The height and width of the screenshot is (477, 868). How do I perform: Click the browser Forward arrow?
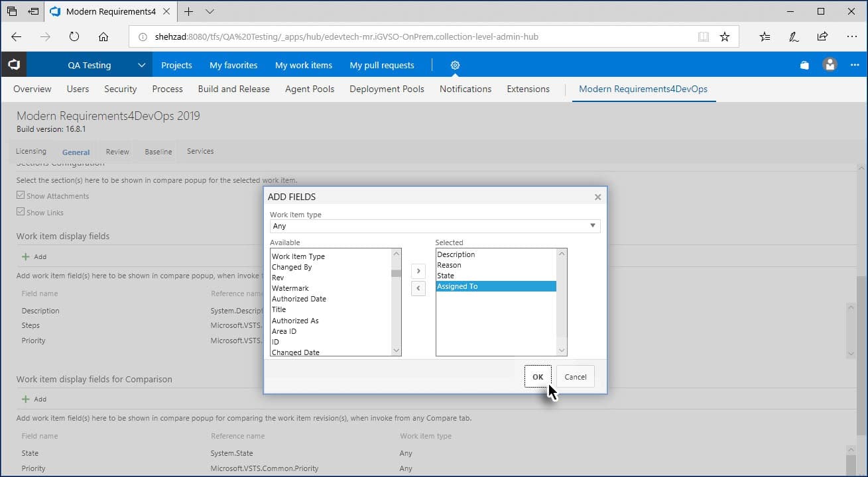click(x=45, y=37)
